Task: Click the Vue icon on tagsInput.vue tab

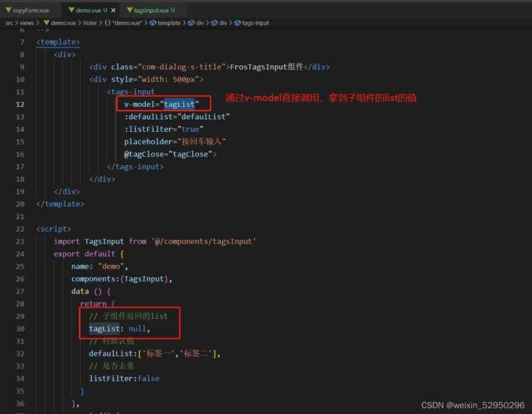Action: [x=130, y=10]
